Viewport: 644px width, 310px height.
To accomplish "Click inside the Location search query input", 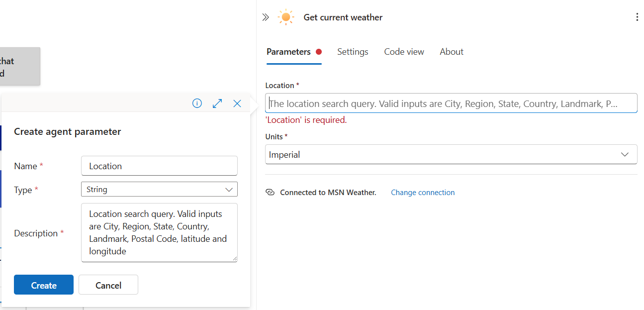I will [451, 103].
